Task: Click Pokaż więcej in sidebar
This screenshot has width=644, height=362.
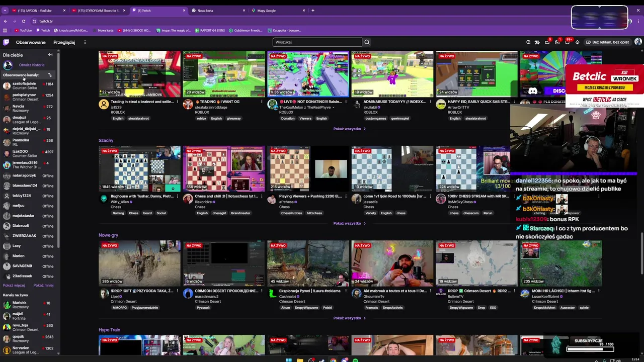Action: 14,285
